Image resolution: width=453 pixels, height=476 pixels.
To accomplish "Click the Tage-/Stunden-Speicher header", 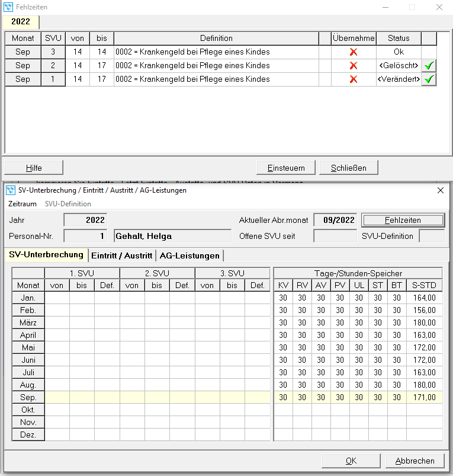I will (x=358, y=273).
